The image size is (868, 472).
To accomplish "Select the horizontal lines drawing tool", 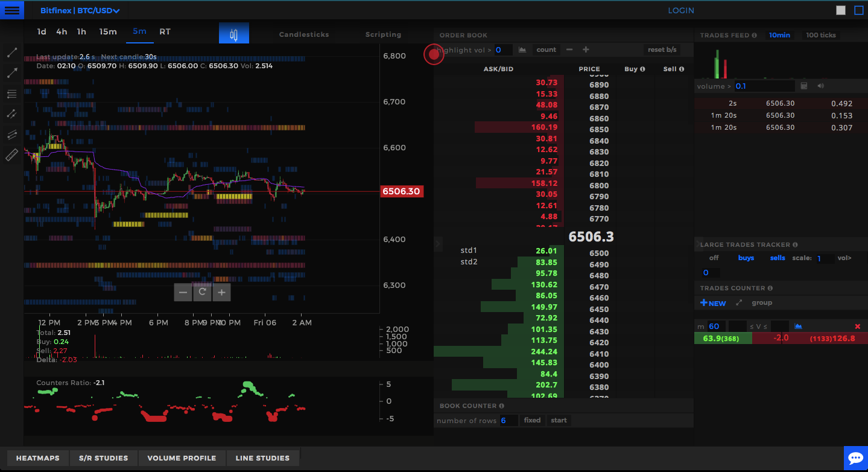I will pos(11,94).
